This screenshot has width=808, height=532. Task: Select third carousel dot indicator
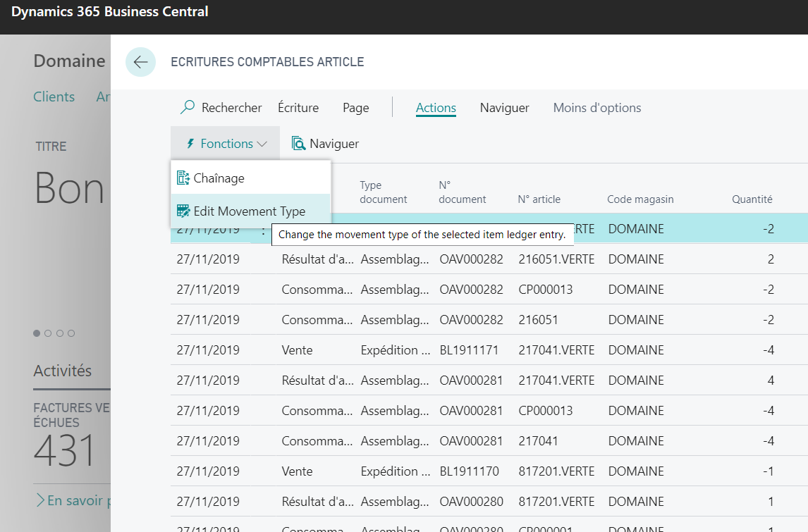click(60, 333)
